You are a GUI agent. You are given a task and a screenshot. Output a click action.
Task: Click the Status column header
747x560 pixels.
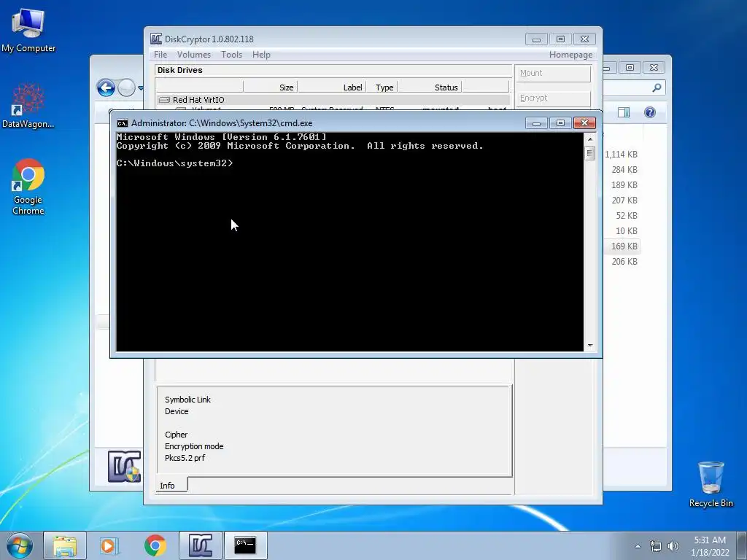coord(430,87)
